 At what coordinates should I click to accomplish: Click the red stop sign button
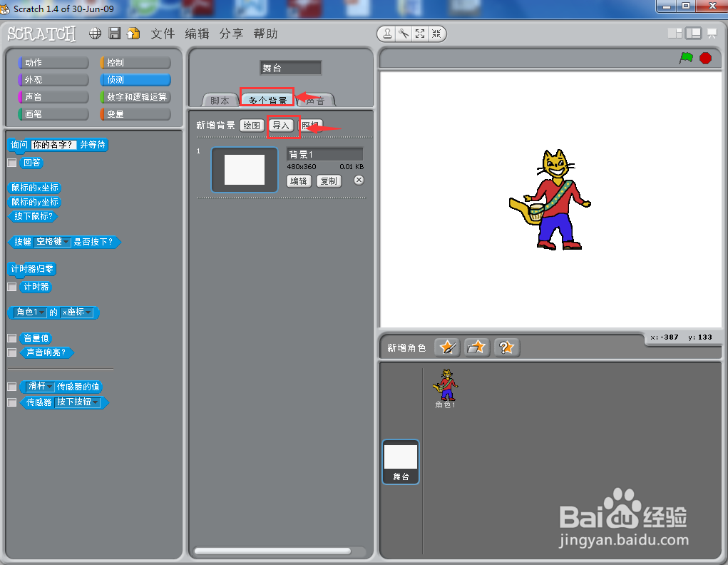tap(705, 58)
